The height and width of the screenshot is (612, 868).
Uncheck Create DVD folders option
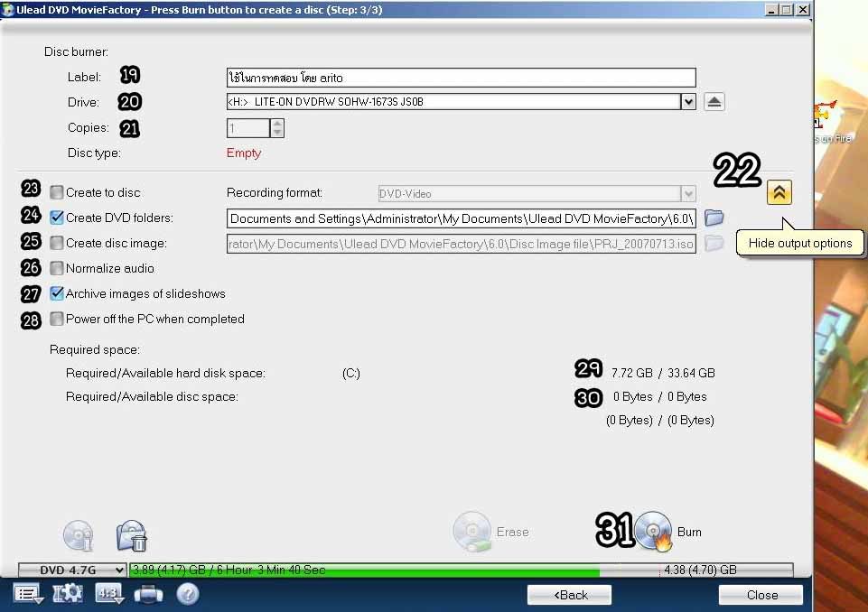coord(58,218)
